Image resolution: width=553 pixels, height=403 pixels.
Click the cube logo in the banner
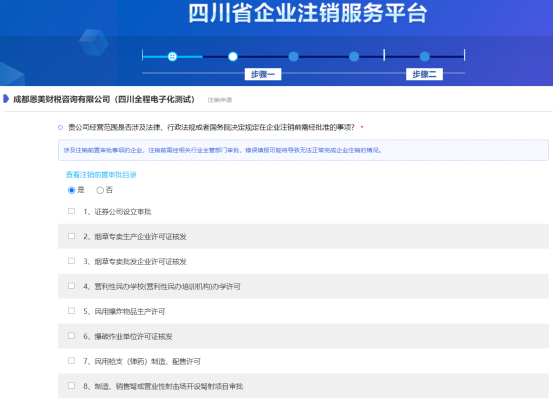click(x=93, y=43)
